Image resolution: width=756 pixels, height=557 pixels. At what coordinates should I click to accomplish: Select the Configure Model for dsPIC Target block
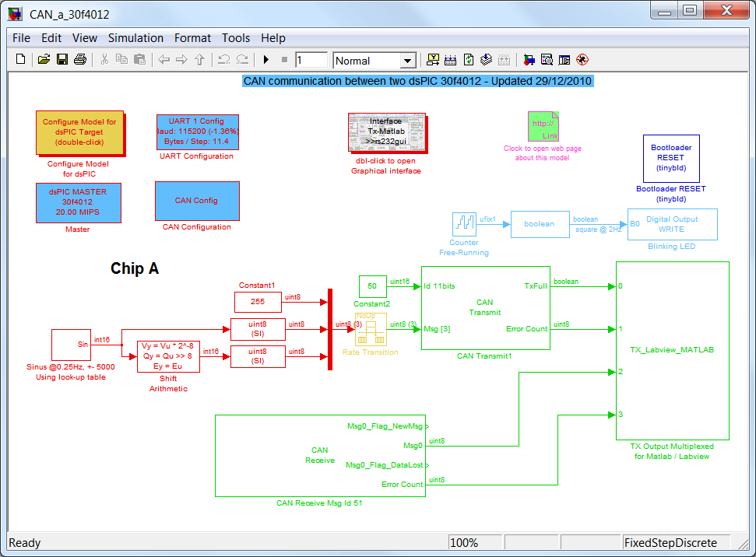79,132
